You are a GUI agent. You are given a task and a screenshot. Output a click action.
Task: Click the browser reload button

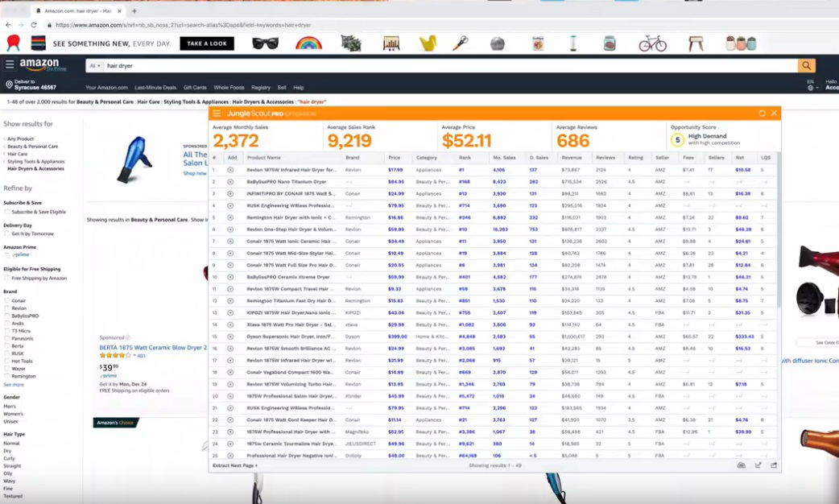click(x=34, y=25)
